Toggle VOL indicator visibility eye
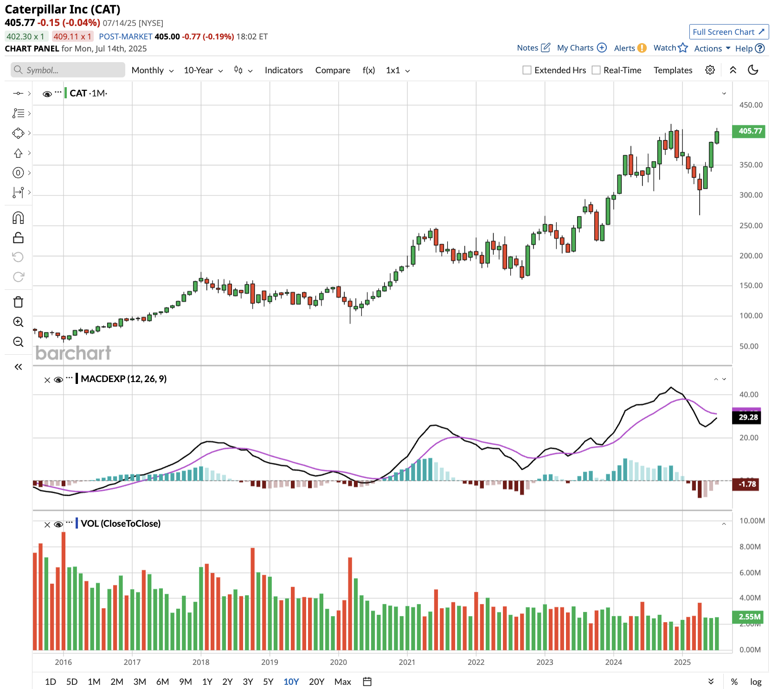The width and height of the screenshot is (784, 689). point(58,525)
